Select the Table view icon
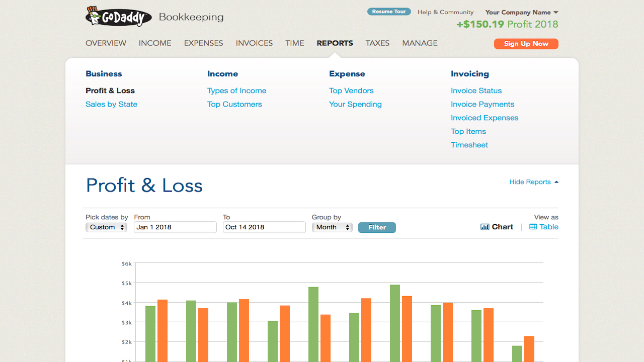The width and height of the screenshot is (644, 362). [533, 227]
